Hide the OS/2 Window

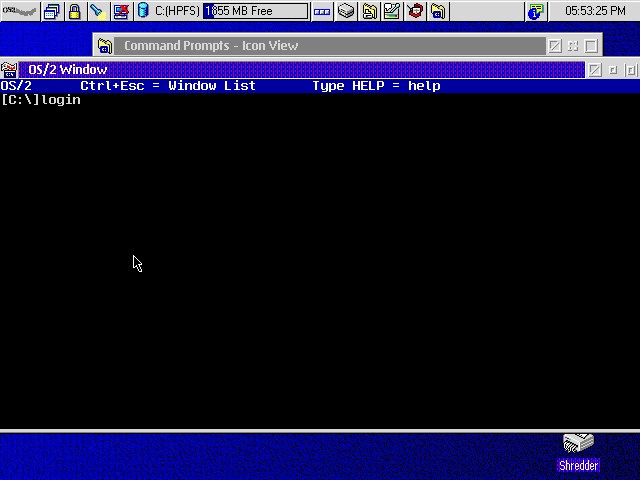pyautogui.click(x=595, y=70)
